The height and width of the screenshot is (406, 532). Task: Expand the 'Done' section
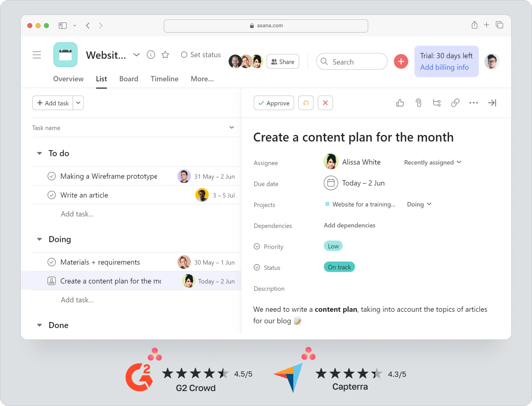pyautogui.click(x=40, y=325)
